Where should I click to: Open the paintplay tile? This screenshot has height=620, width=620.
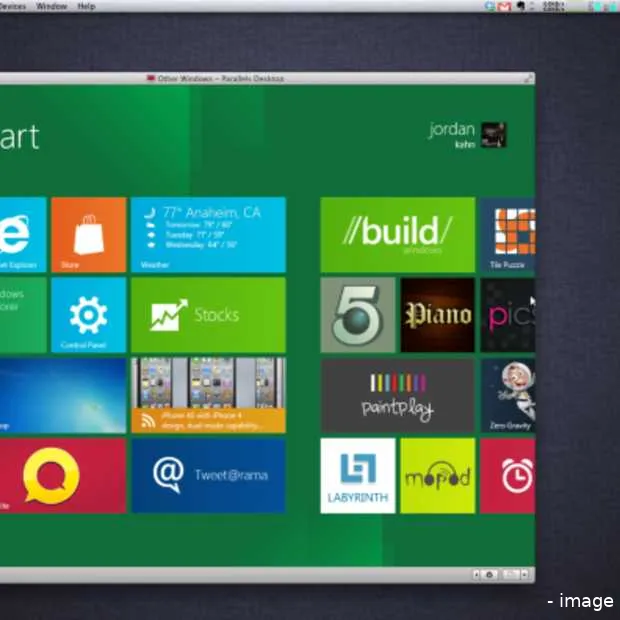click(x=398, y=395)
